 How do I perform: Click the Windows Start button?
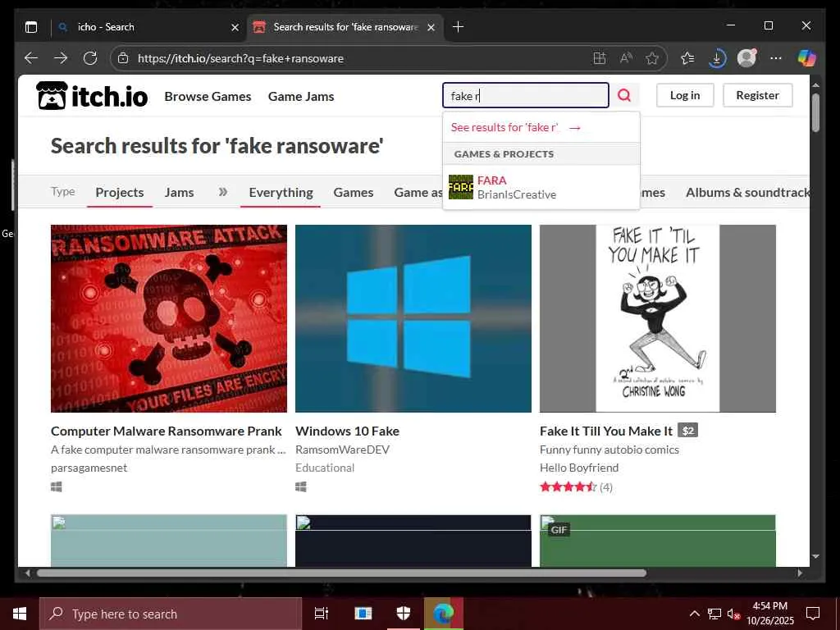(x=20, y=614)
